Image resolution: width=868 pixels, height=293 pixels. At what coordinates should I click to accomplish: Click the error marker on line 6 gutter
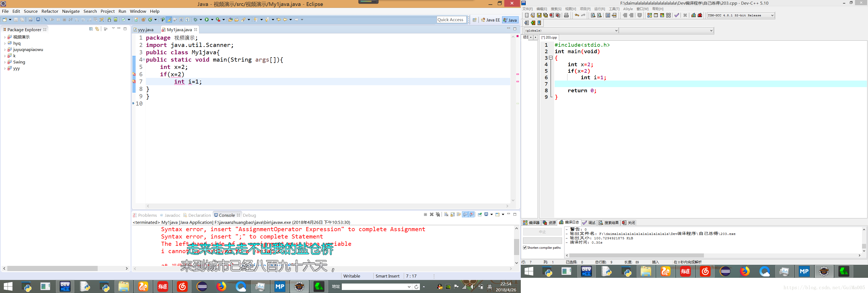click(x=134, y=74)
